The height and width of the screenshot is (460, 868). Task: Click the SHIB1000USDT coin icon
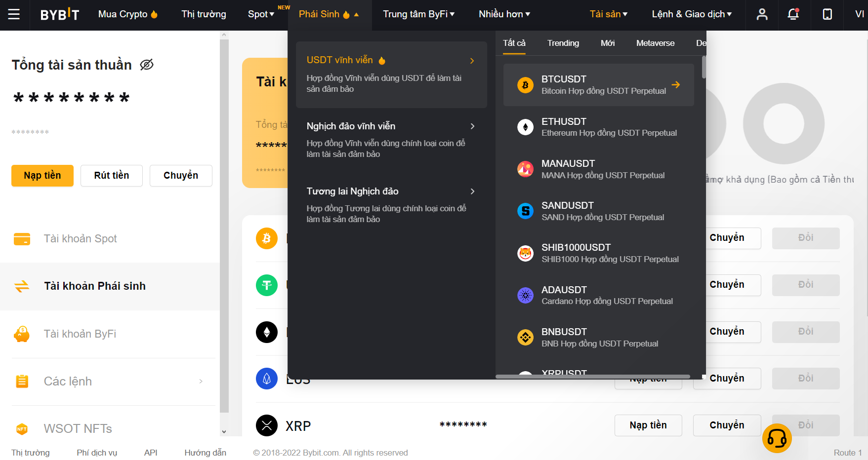(x=525, y=253)
